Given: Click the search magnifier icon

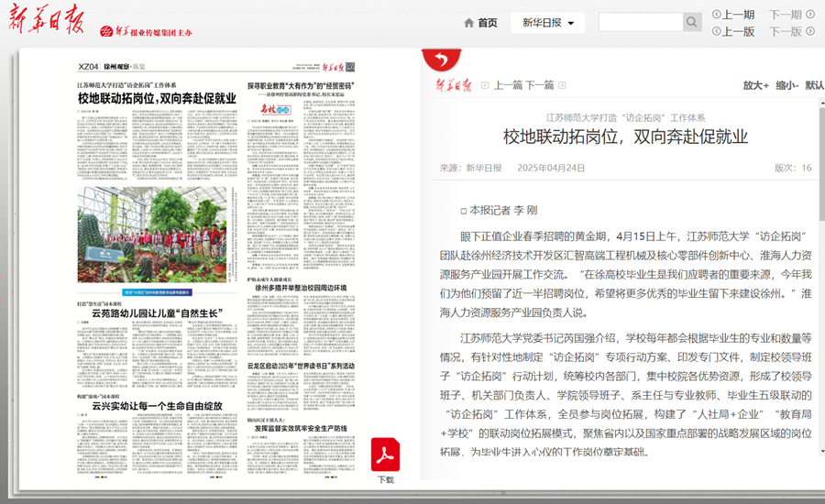Looking at the screenshot, I should (692, 23).
